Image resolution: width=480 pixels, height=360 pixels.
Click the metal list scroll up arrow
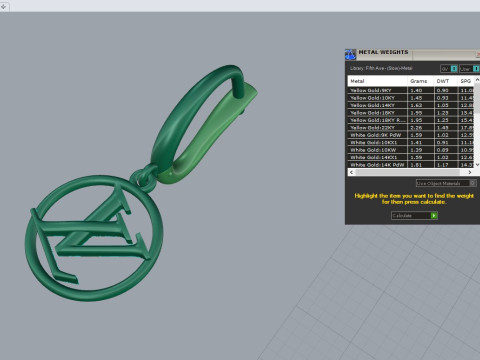click(x=477, y=80)
